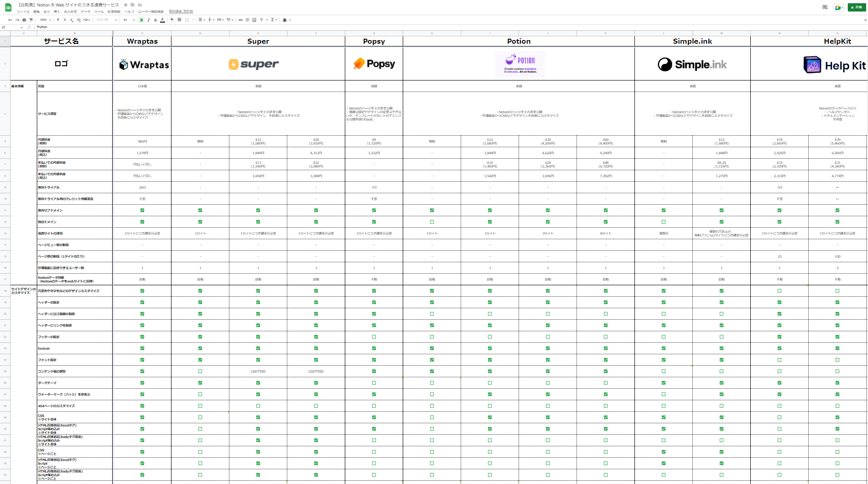The image size is (868, 484).
Task: Open the ファイル menu
Action: [x=23, y=12]
